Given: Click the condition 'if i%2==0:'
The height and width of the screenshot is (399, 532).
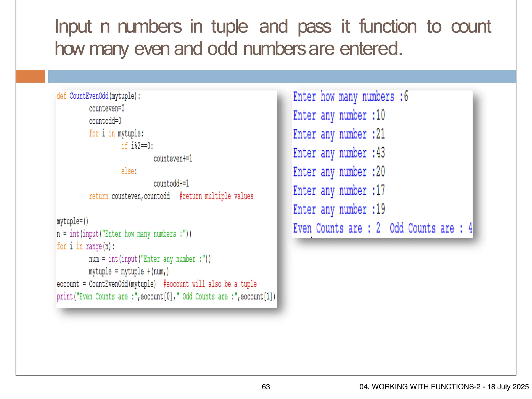Looking at the screenshot, I should [x=137, y=146].
